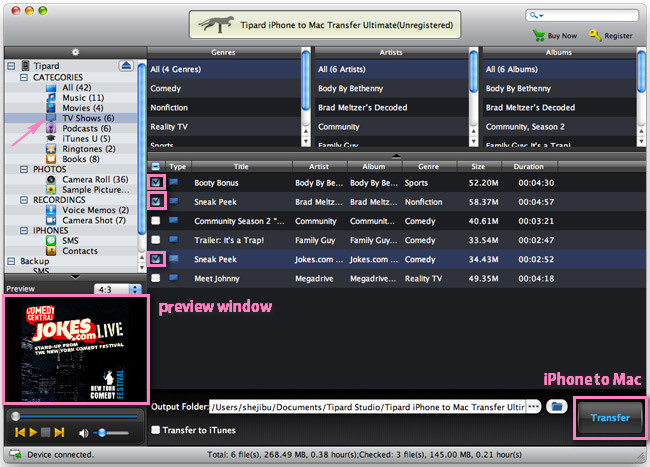This screenshot has height=467, width=650.
Task: Open the Voice Memos (2) microphone icon
Action: 51,210
